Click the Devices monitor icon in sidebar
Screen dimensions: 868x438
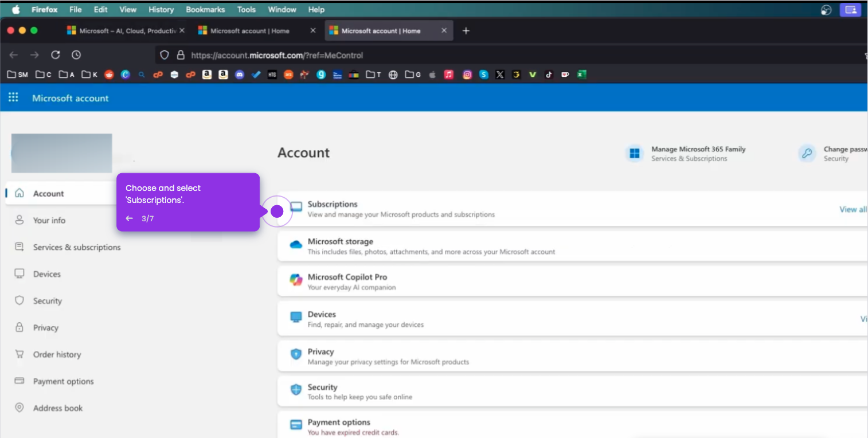click(19, 274)
